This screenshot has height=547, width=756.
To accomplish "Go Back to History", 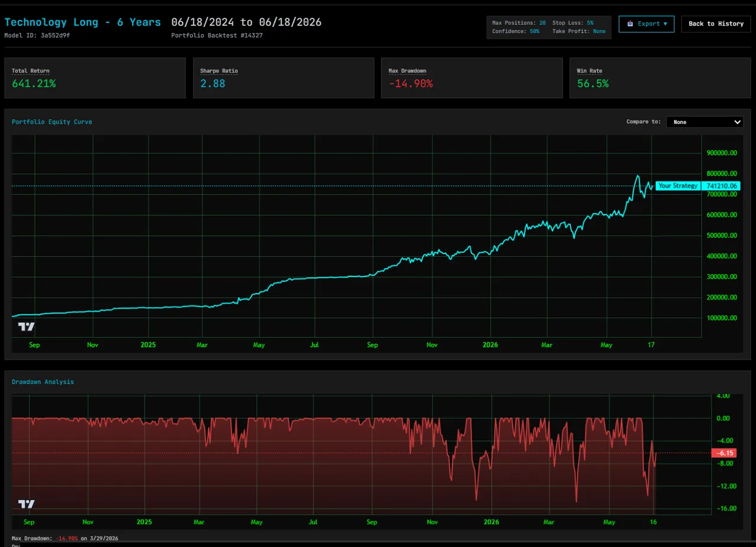I will tap(716, 24).
